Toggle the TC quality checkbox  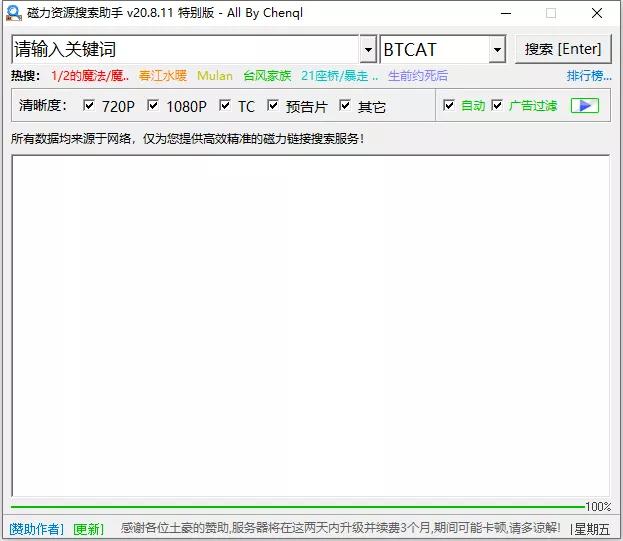pos(225,106)
